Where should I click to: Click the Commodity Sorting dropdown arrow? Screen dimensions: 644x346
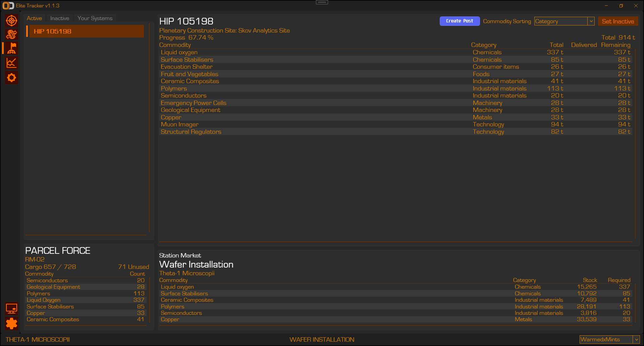[591, 21]
